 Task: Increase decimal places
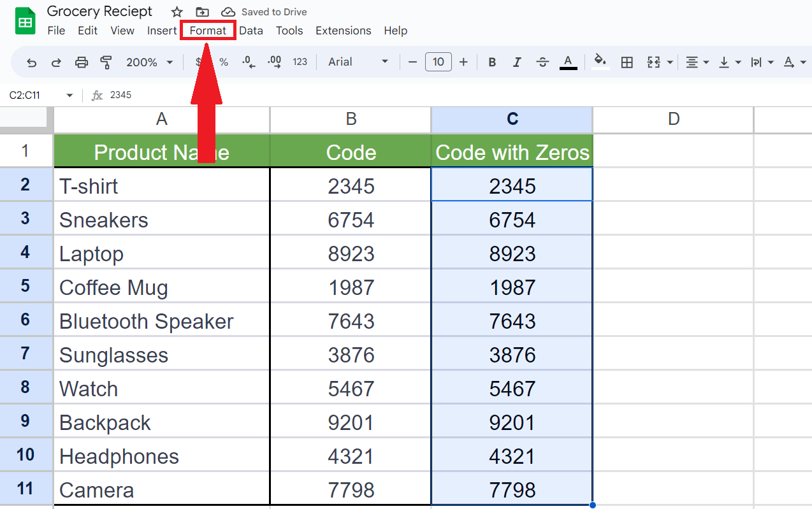click(273, 62)
